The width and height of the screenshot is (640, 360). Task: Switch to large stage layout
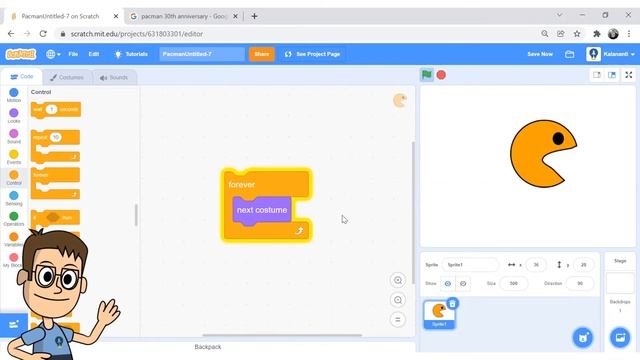point(611,75)
